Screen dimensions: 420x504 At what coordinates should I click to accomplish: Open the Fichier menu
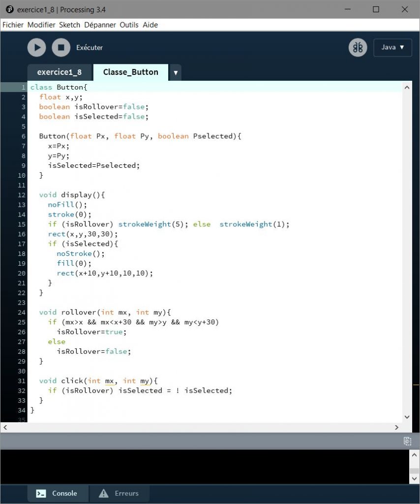[x=13, y=25]
